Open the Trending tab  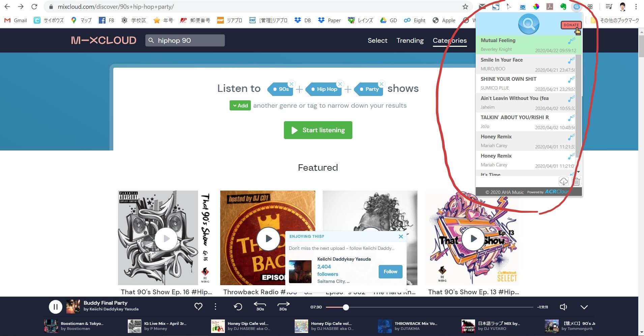click(x=410, y=40)
